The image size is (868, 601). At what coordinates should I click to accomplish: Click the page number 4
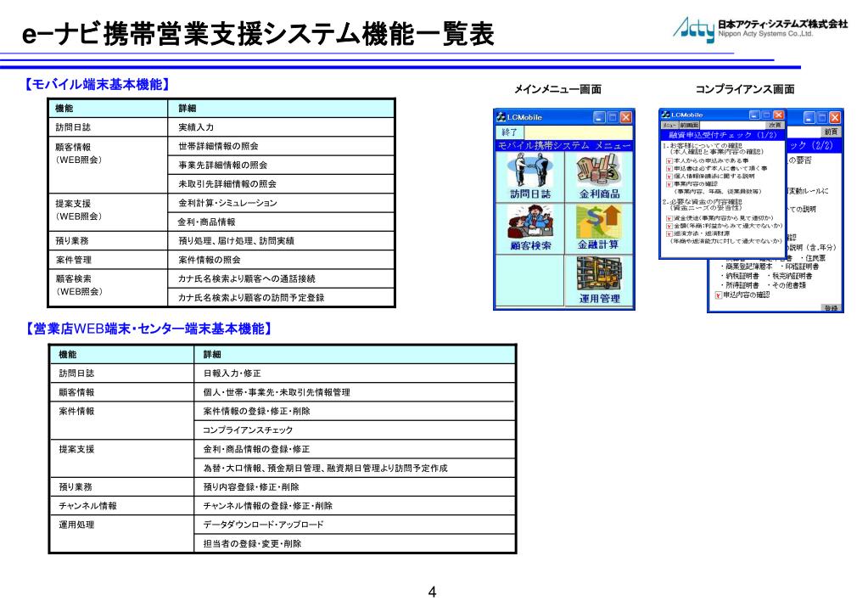[x=433, y=593]
